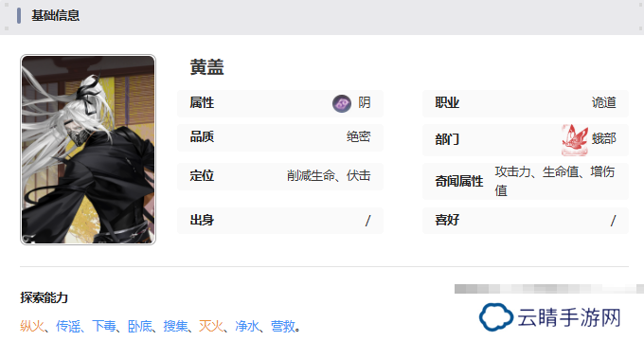Viewport: 644px width, 341px height.
Task: Click the 灭火 ability link
Action: click(x=211, y=326)
